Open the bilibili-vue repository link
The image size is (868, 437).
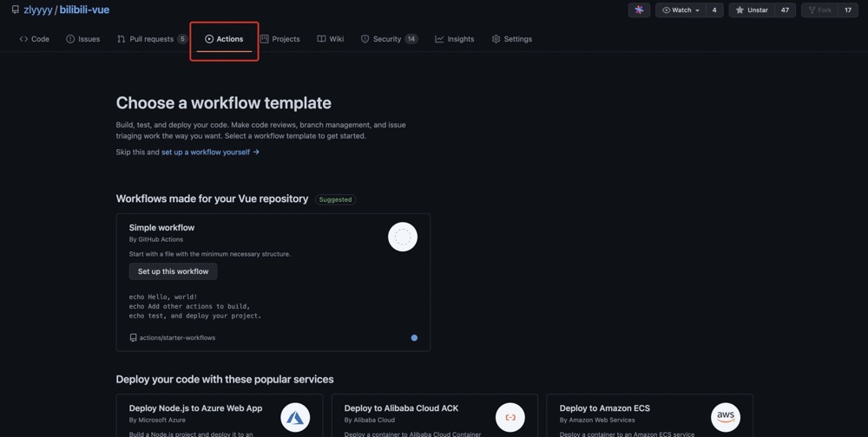85,10
